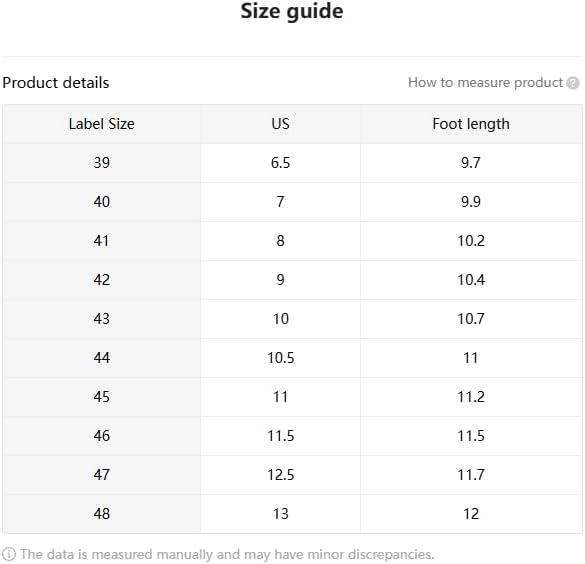
Task: Open the How to measure product link
Action: tap(485, 82)
